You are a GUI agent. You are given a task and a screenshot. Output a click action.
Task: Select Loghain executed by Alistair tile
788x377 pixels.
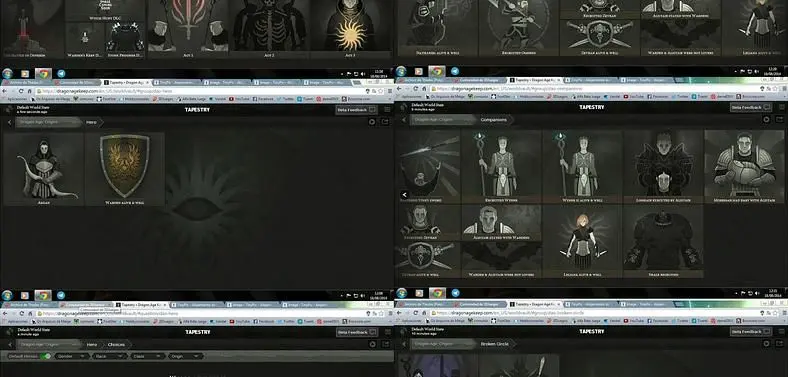[663, 166]
